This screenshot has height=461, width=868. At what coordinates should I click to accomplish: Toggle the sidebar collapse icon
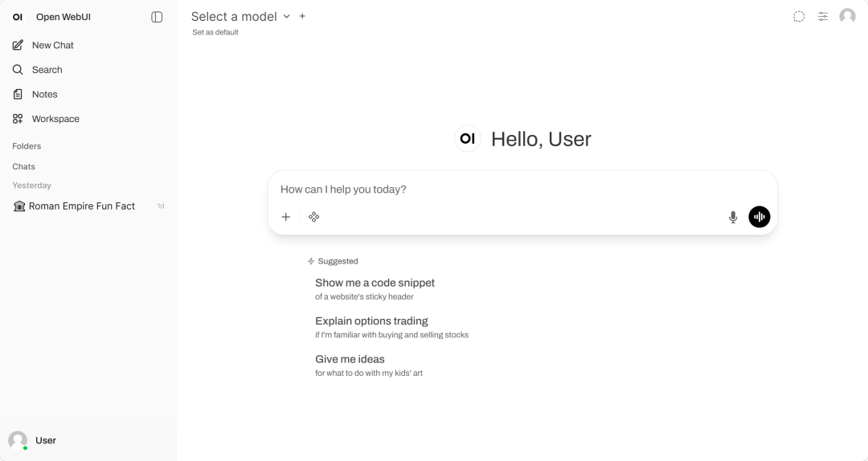pyautogui.click(x=157, y=17)
